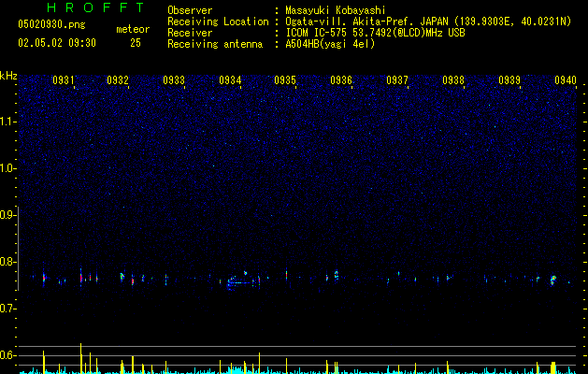This screenshot has height=374, width=588.
Task: Click the ICOM IC-575 receiver value
Action: [375, 33]
